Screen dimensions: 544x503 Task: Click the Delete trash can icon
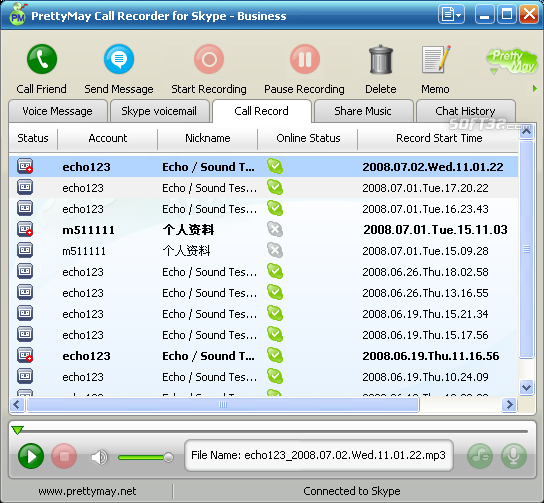pos(381,59)
